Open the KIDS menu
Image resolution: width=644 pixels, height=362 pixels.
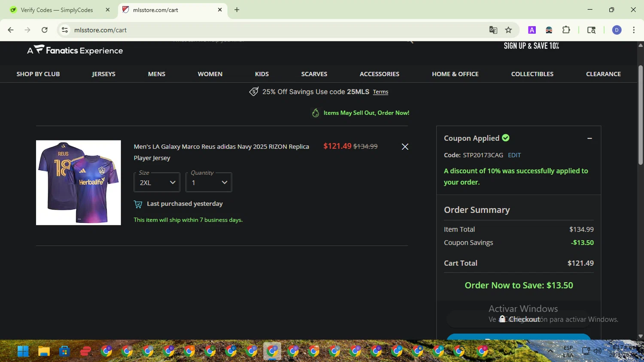(262, 74)
